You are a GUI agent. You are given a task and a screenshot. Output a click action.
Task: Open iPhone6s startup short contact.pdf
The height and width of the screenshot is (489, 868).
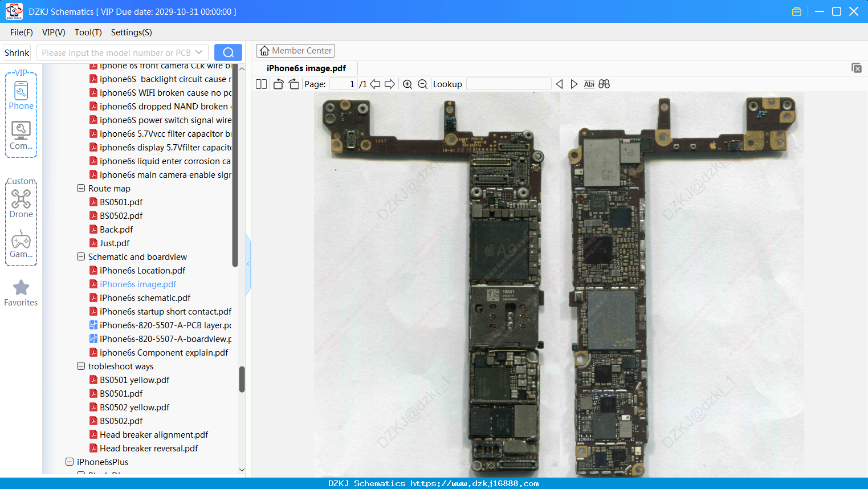pos(160,312)
